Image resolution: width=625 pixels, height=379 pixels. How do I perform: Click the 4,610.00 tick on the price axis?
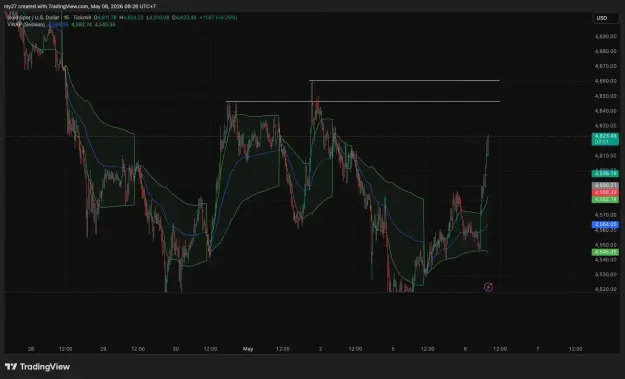(x=605, y=156)
